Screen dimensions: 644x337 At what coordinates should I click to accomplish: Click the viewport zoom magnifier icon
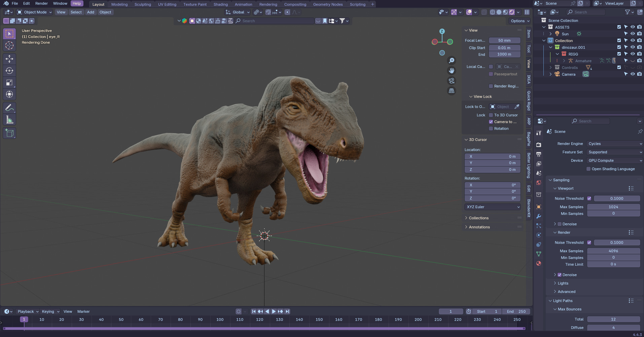click(x=452, y=61)
